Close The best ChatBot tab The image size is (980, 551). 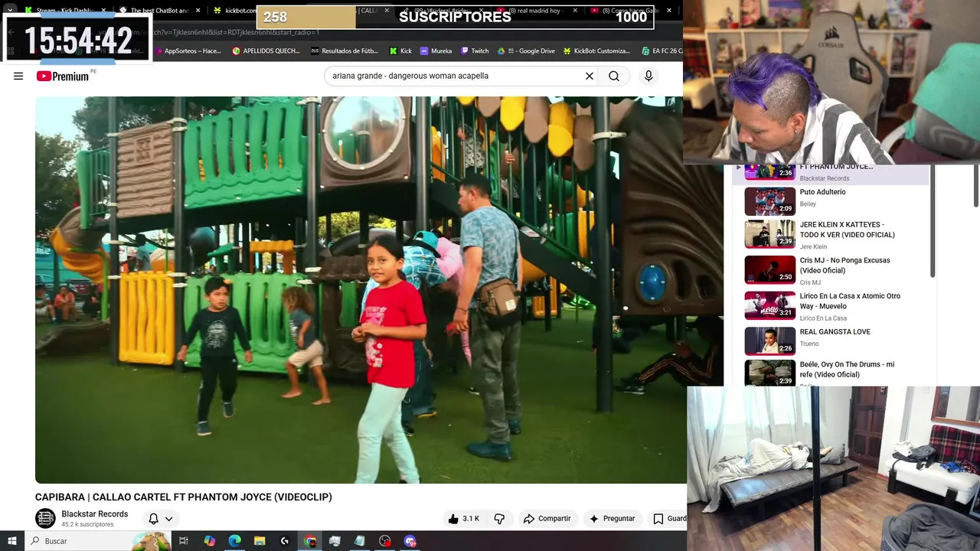coord(198,11)
